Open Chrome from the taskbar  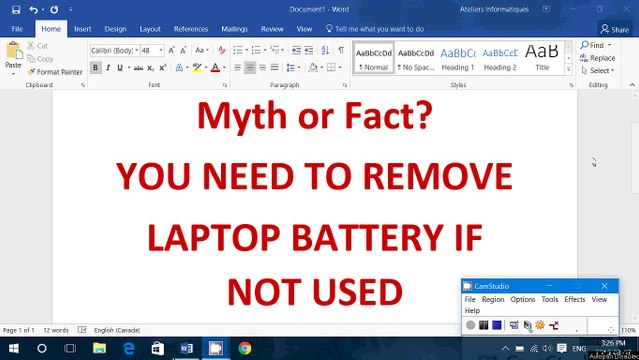click(245, 348)
